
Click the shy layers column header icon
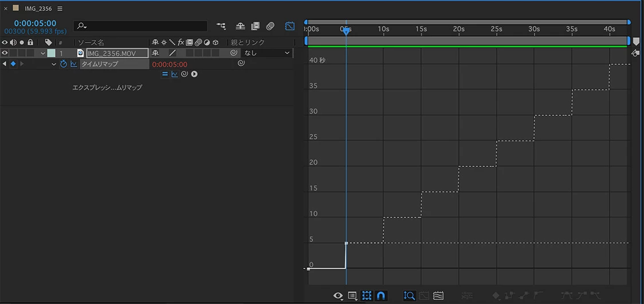[155, 42]
